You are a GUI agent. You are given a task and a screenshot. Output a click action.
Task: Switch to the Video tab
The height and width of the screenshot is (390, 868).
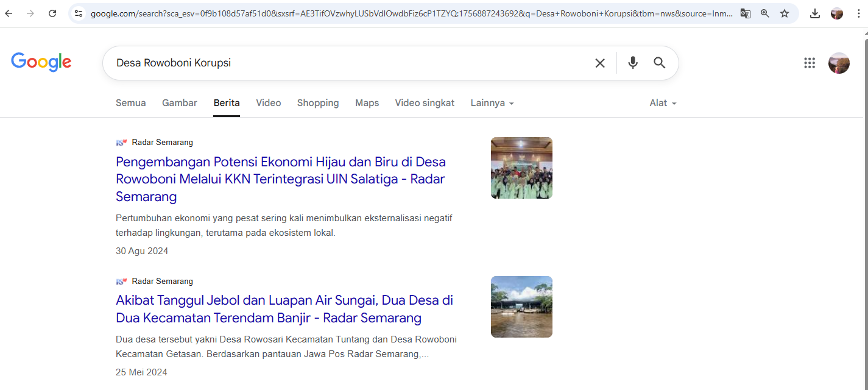click(x=269, y=103)
